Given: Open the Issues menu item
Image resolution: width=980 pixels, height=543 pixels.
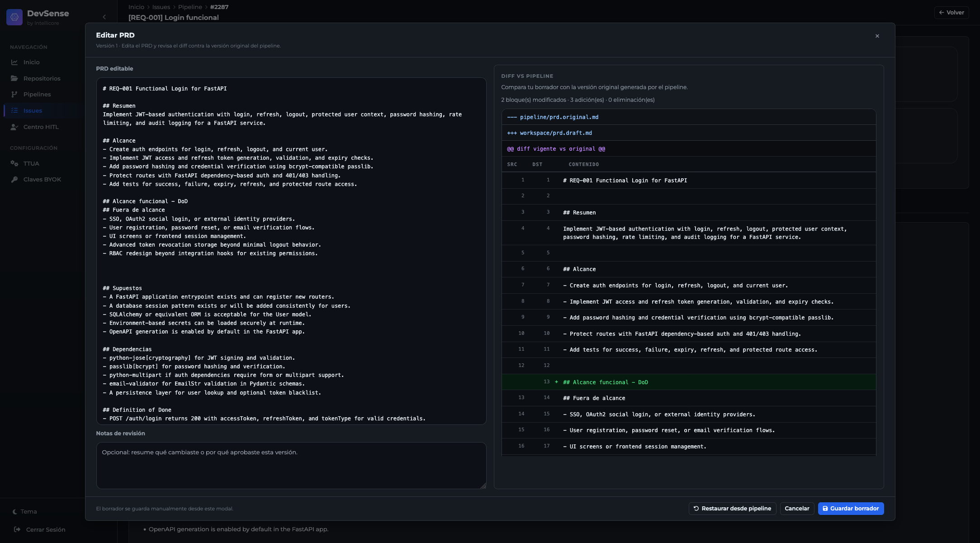Looking at the screenshot, I should click(33, 111).
